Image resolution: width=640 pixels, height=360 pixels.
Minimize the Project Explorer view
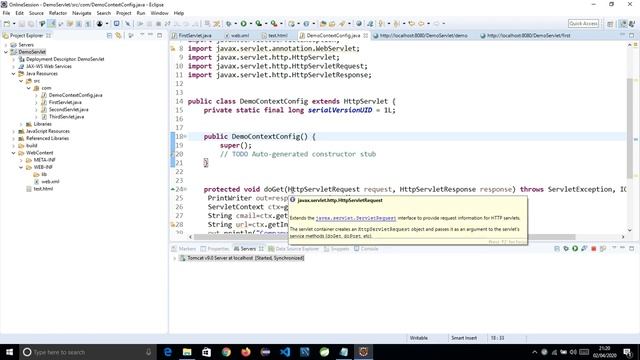150,36
